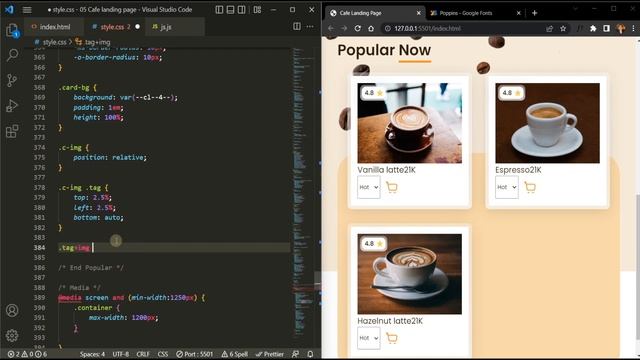Switch to the style.css tab
Screen dimensions: 640x360
(115, 27)
